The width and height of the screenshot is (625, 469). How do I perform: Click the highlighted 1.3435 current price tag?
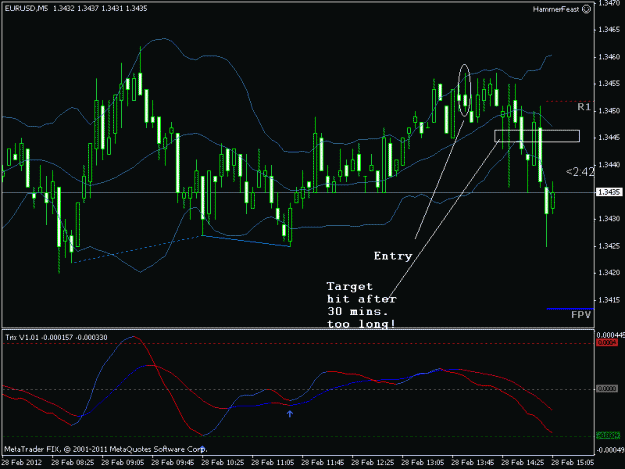click(609, 192)
